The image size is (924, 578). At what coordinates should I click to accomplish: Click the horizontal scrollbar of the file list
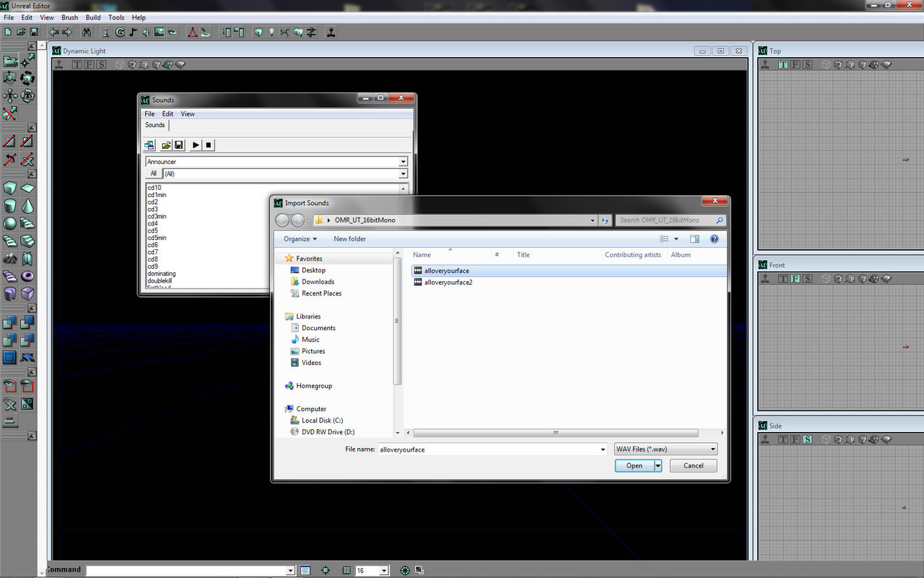click(x=555, y=433)
